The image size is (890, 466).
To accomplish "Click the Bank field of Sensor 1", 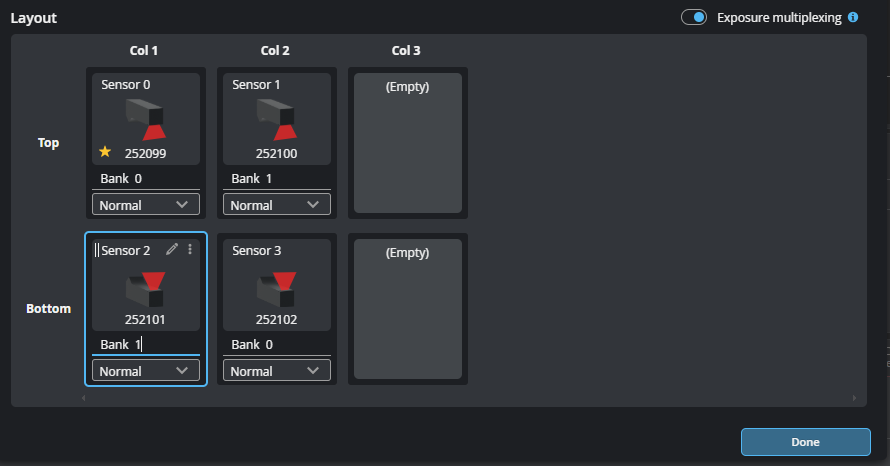I will [x=277, y=179].
